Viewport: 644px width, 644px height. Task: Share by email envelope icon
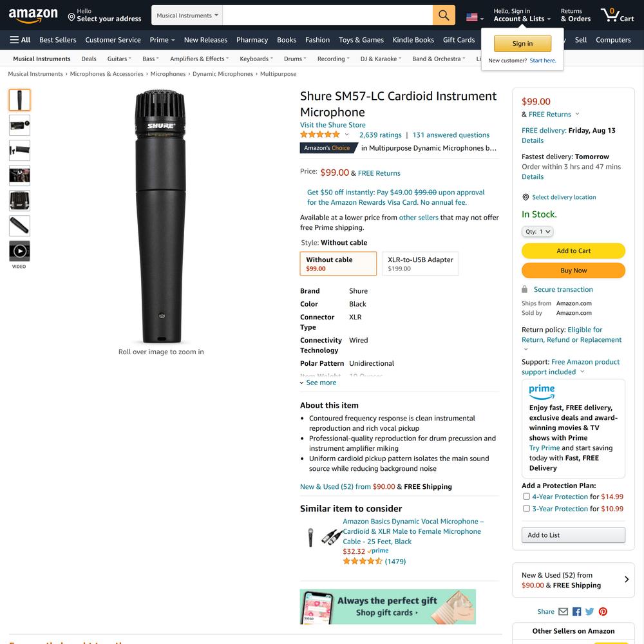[563, 612]
